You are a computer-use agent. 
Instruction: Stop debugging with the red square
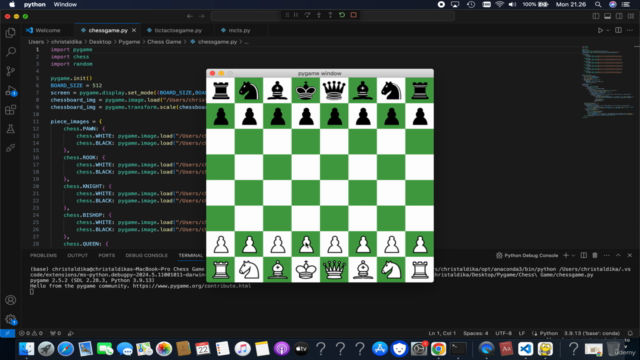(353, 15)
